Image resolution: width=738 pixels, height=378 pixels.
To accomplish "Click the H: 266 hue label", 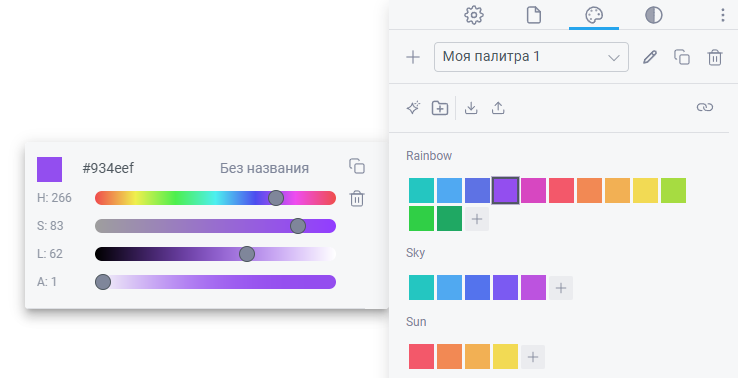I will coord(54,198).
